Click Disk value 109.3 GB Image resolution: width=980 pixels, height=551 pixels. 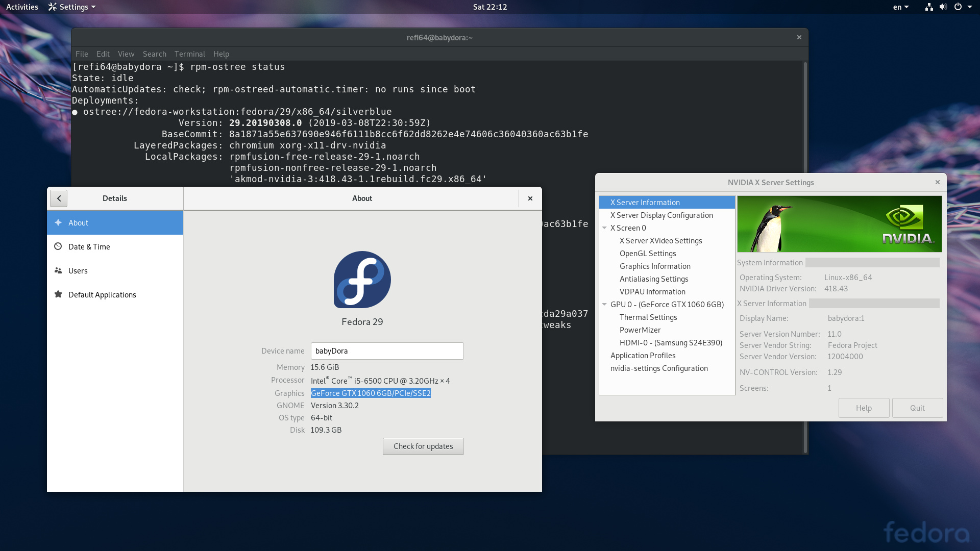[326, 430]
